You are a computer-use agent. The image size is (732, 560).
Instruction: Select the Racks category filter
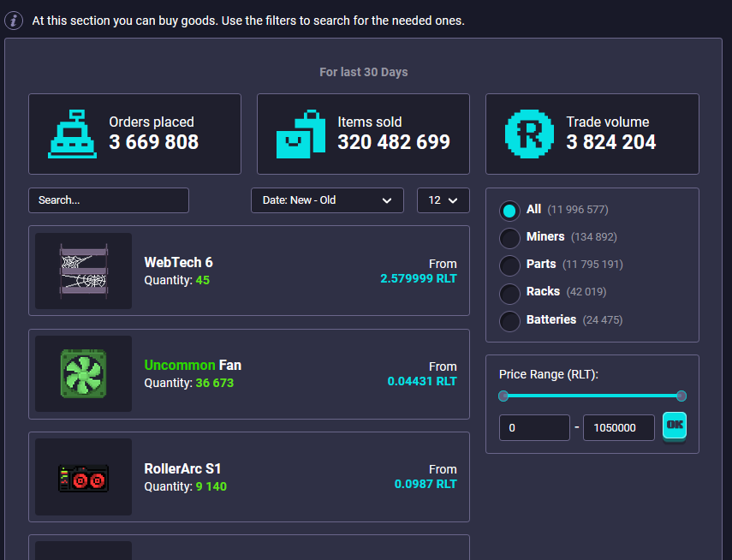point(509,294)
